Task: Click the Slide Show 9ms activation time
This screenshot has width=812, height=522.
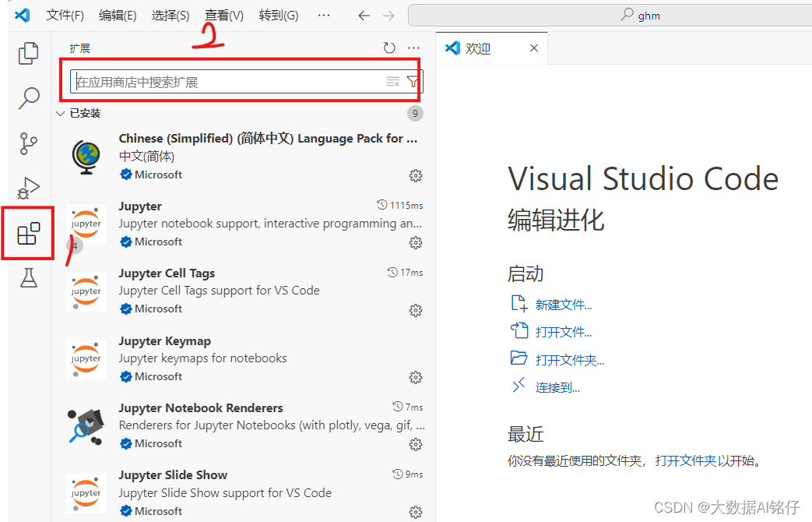Action: click(x=407, y=474)
